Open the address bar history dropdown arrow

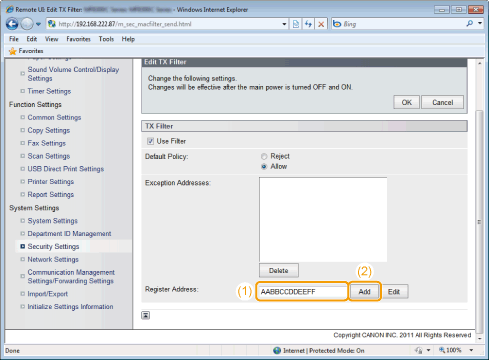(284, 24)
